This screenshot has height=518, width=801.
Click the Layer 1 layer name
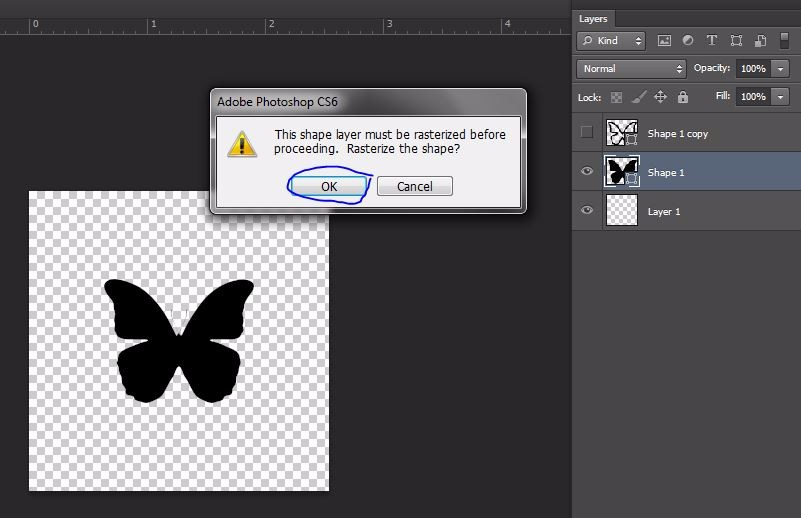664,211
